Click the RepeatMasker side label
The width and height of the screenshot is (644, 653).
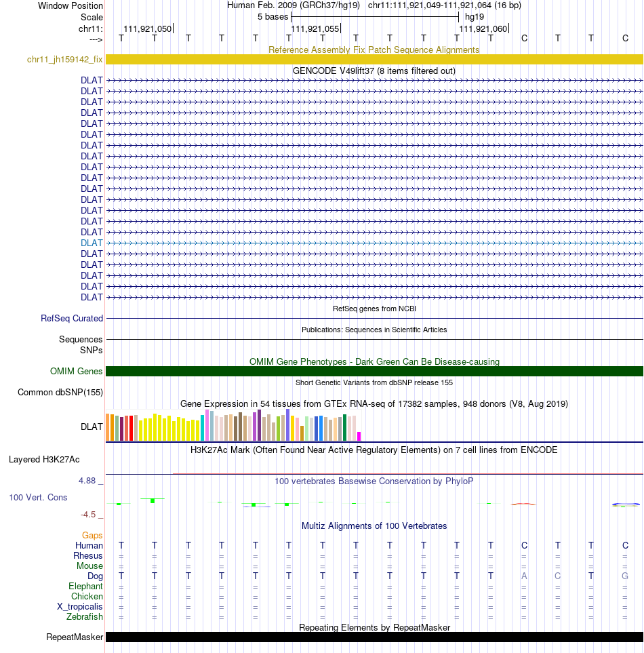pyautogui.click(x=75, y=637)
